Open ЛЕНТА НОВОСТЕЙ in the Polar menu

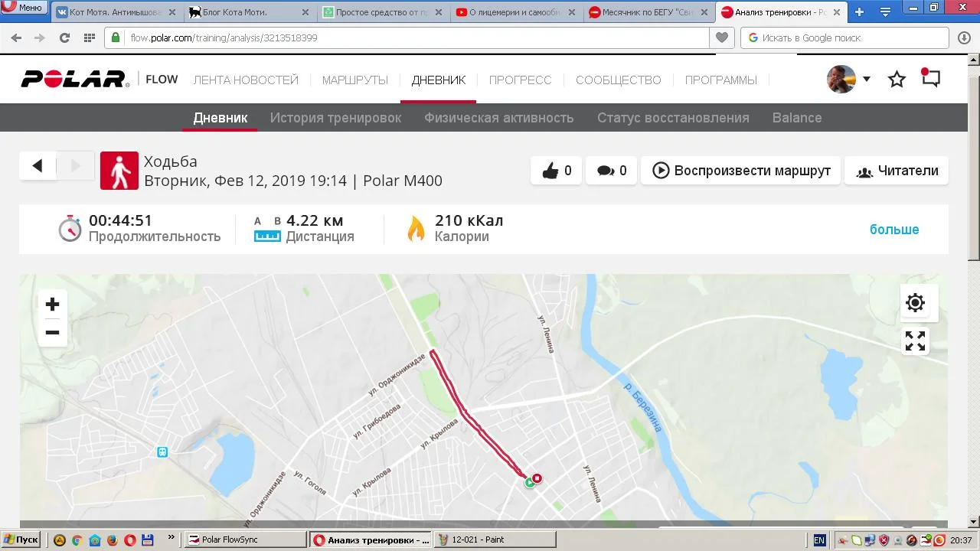[x=246, y=80]
